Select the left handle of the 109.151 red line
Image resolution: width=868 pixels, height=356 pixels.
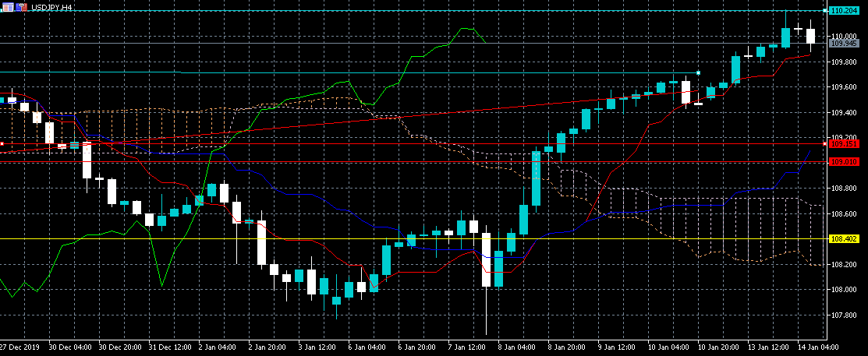pos(2,144)
